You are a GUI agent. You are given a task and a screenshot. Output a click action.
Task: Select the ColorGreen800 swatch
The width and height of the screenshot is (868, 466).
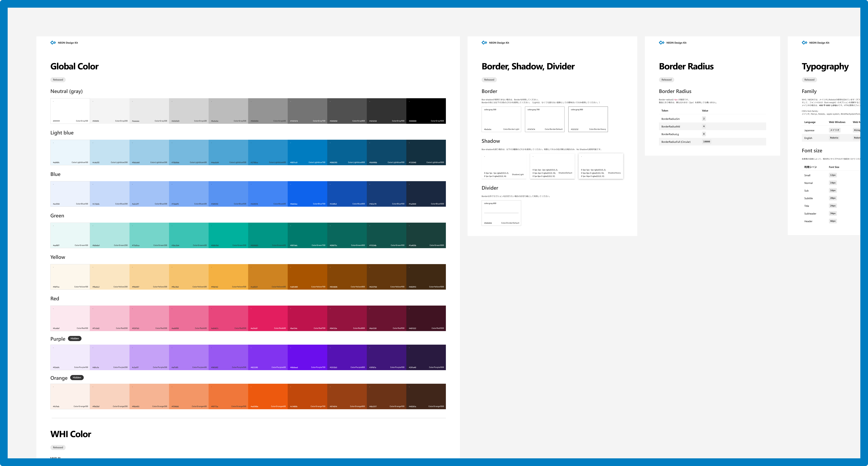(347, 235)
